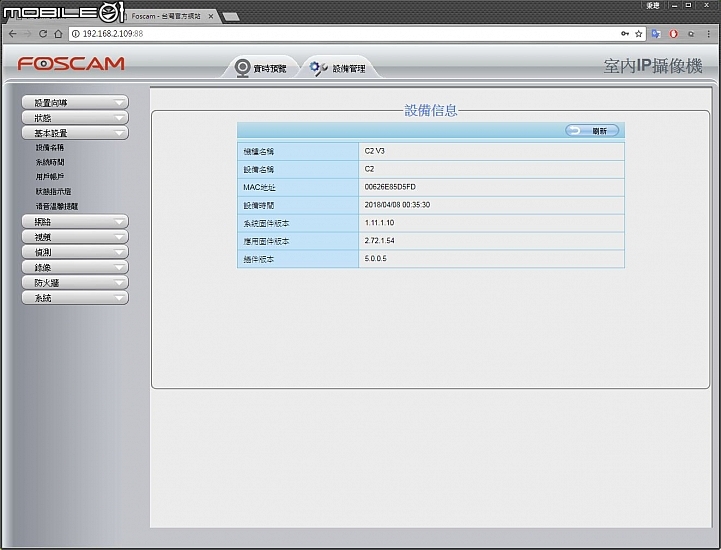Open the Google Translate extension icon
Image resolution: width=721 pixels, height=550 pixels.
pyautogui.click(x=656, y=34)
